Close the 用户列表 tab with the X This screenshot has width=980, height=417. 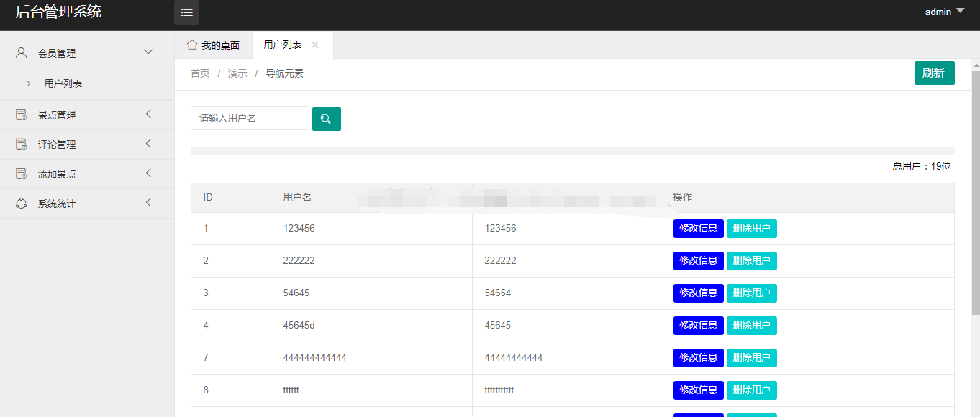314,45
